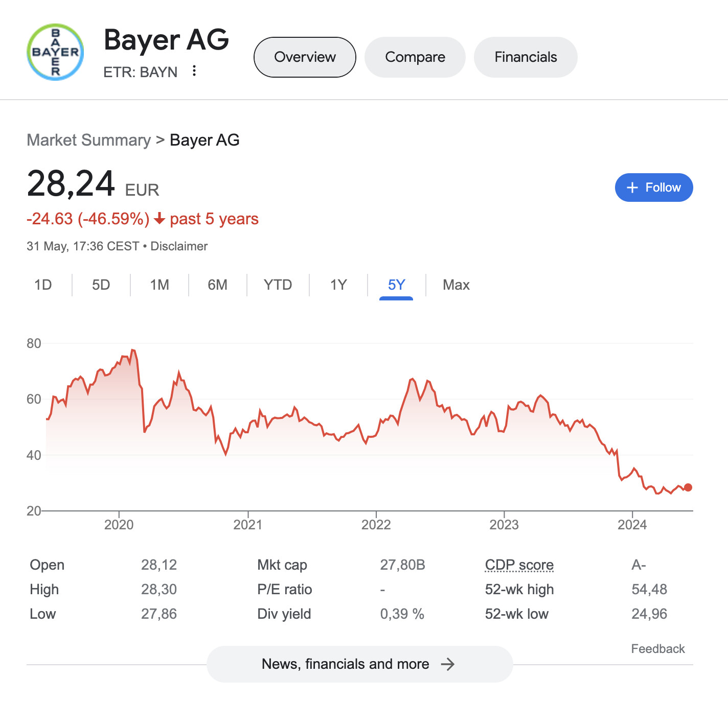This screenshot has height=701, width=728.
Task: Click the Bayer logo icon
Action: coord(55,52)
